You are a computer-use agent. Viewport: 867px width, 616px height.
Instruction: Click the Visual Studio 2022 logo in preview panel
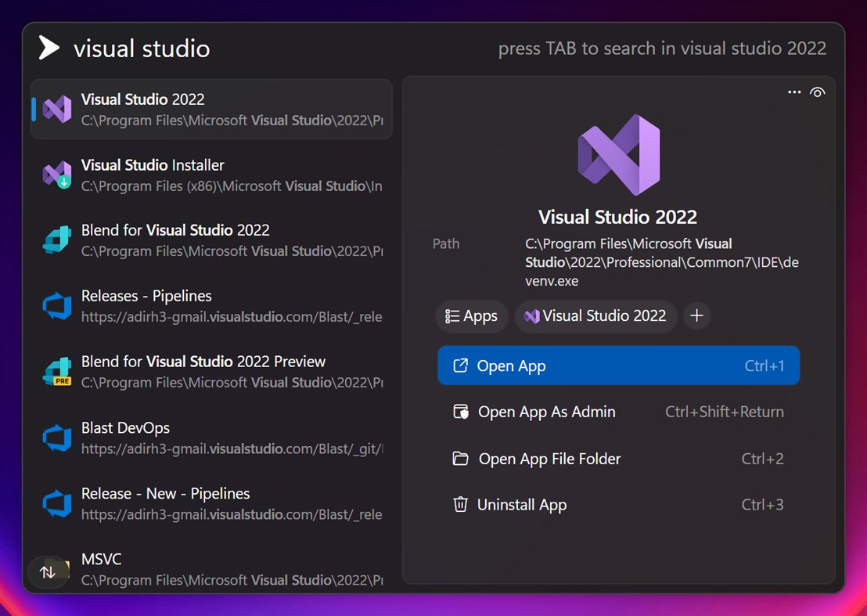(617, 154)
